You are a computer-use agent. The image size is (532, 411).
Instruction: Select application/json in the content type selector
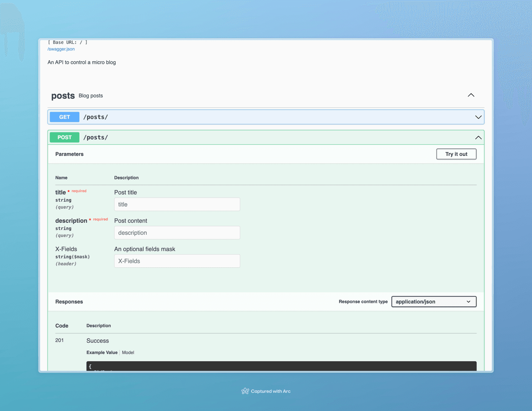pos(434,302)
